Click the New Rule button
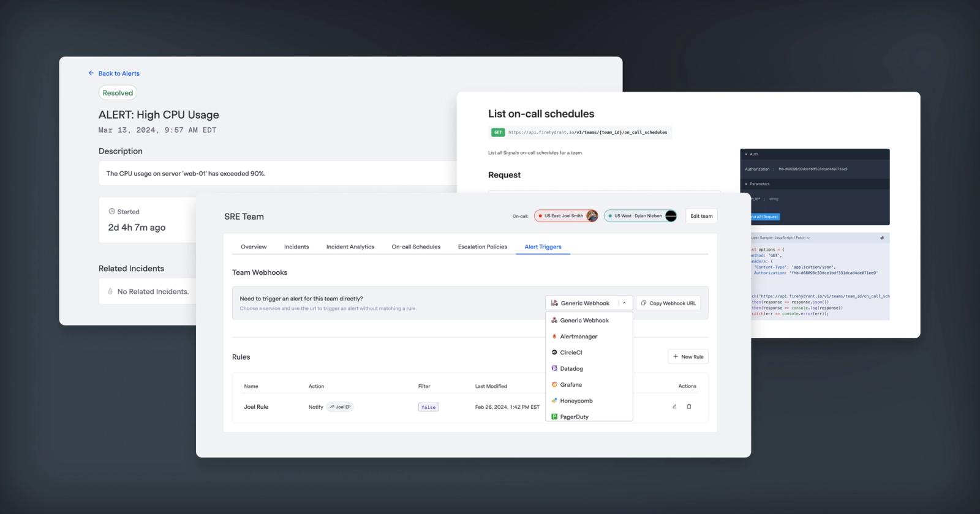 [x=688, y=357]
